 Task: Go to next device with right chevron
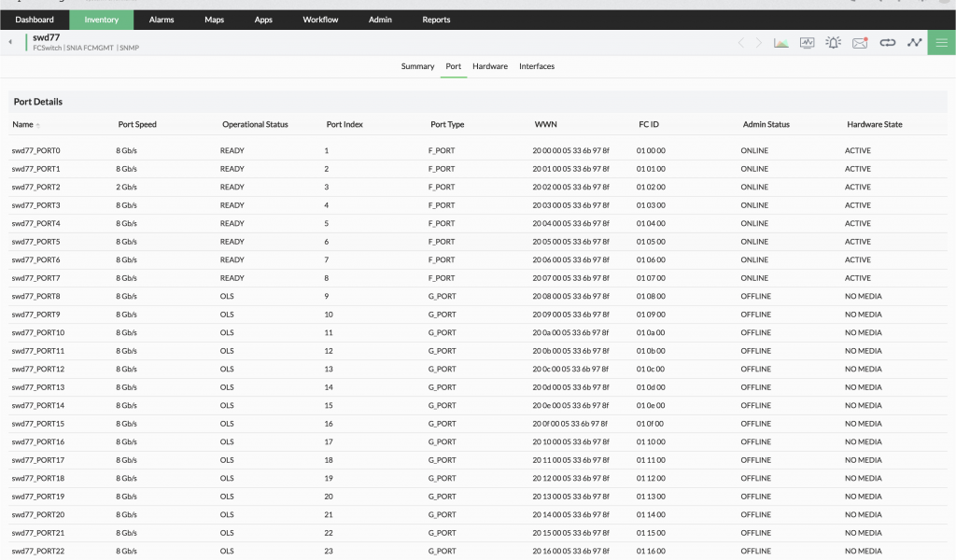tap(759, 43)
